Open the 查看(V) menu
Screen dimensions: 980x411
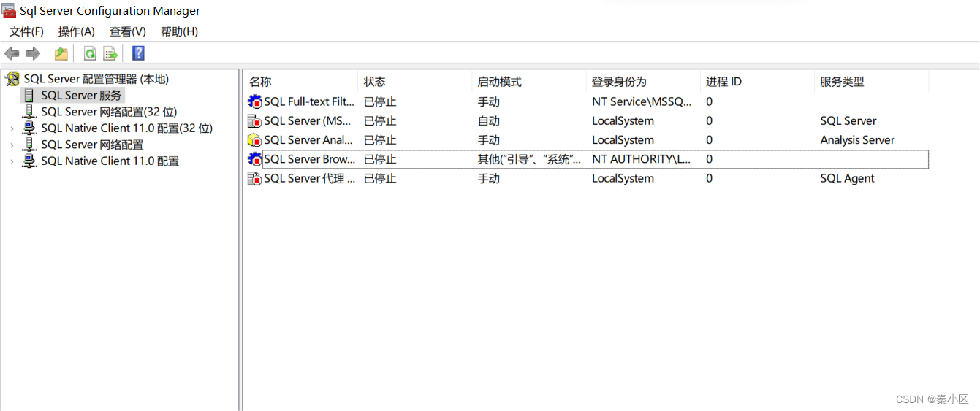(x=128, y=31)
